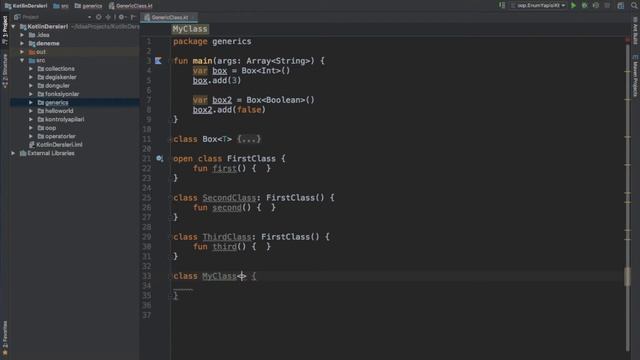Select the kontrolyapilari package
The image size is (640, 360).
pyautogui.click(x=64, y=120)
